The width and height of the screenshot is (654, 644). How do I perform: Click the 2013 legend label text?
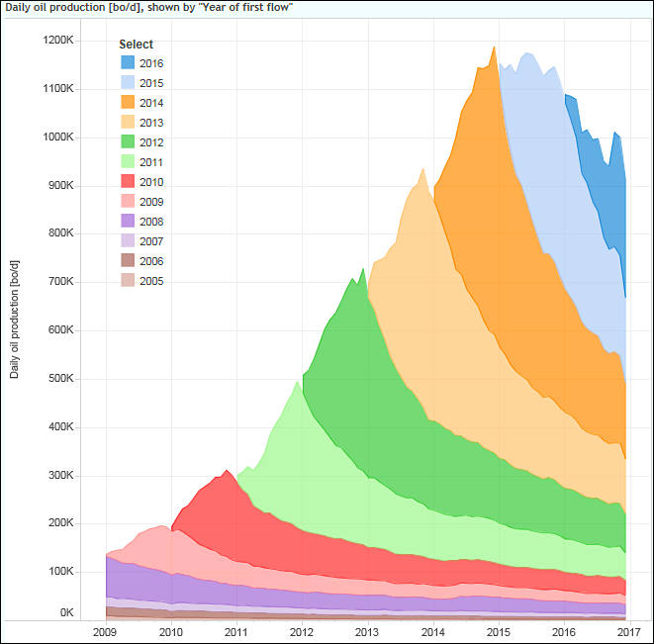point(151,123)
